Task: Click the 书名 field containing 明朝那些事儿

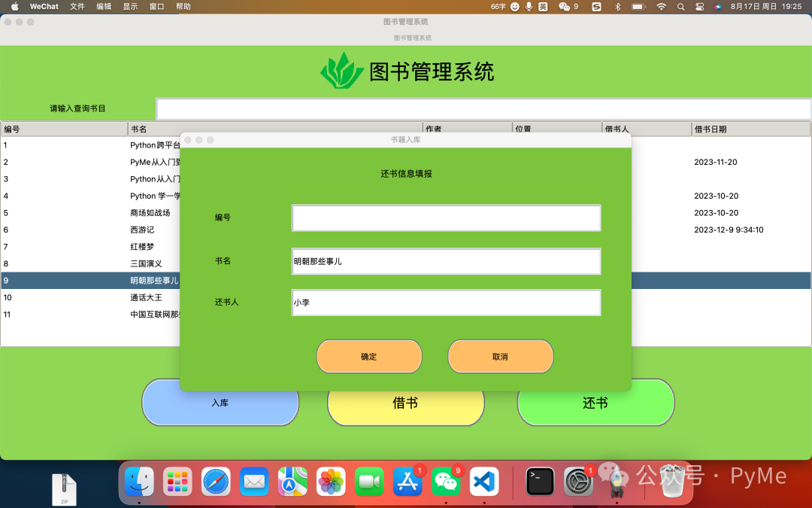Action: 446,261
